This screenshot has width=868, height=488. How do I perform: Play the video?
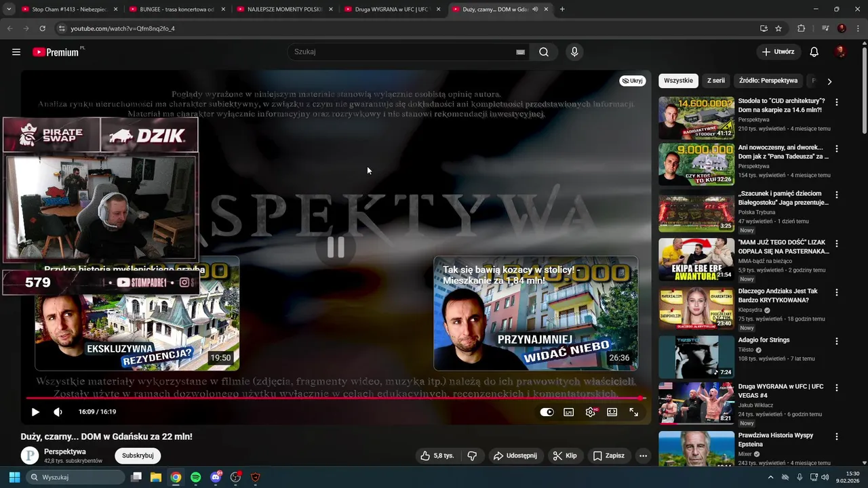35,412
